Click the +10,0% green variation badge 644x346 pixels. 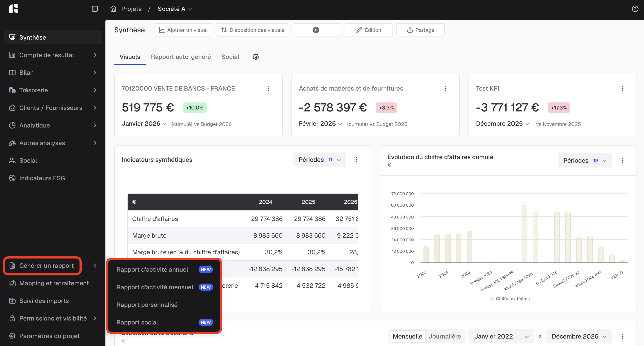coord(195,107)
